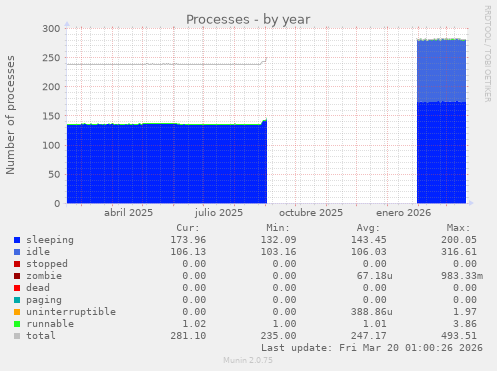Click idle maximum value 316.61

(x=459, y=252)
